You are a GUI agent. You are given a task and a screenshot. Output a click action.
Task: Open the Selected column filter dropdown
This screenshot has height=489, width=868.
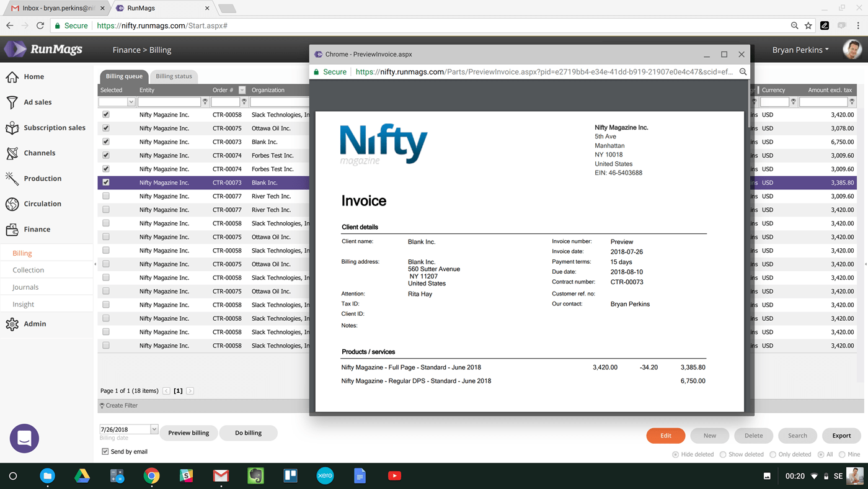tap(131, 102)
